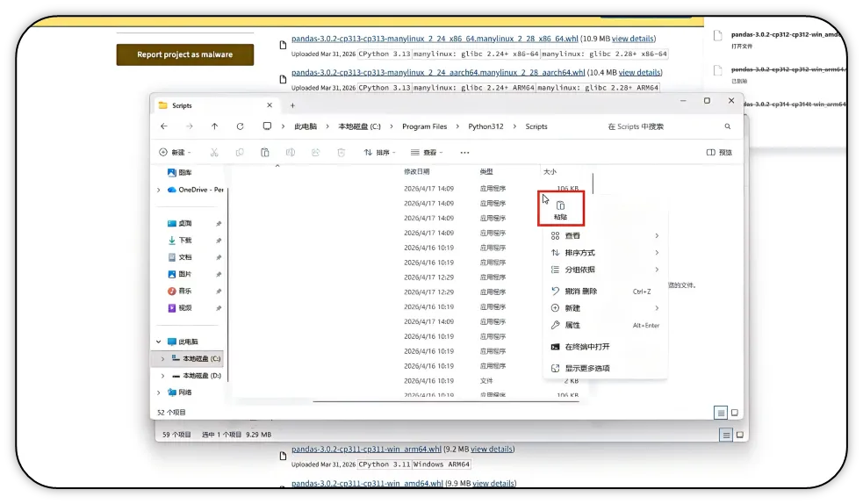Unpin 桌面 using its pin icon
This screenshot has height=504, width=863.
coord(219,224)
